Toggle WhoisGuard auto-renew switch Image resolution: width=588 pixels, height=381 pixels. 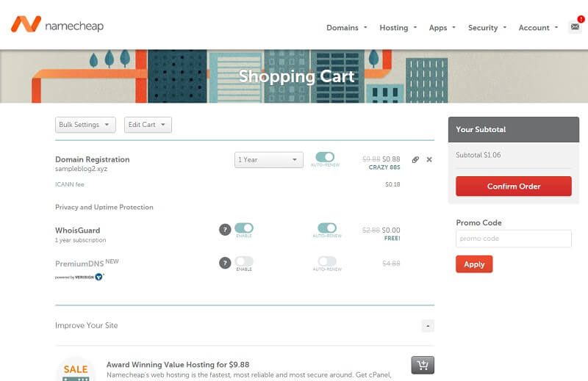pos(327,228)
